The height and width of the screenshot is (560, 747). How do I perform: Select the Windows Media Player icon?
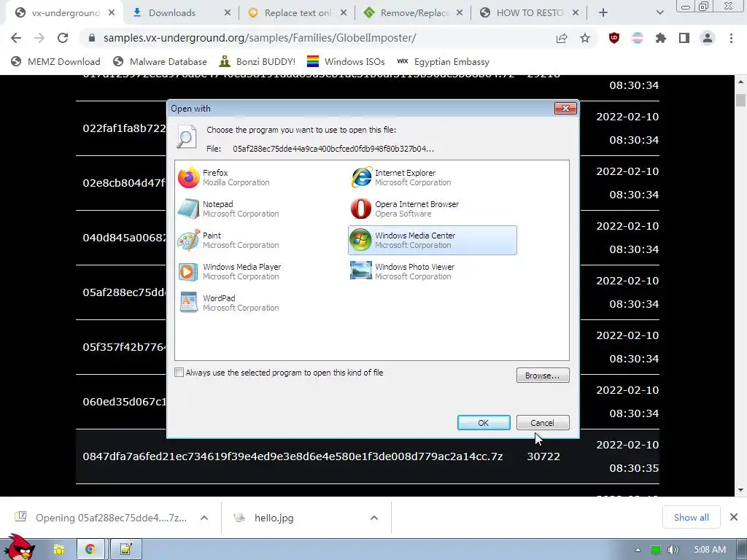click(188, 272)
